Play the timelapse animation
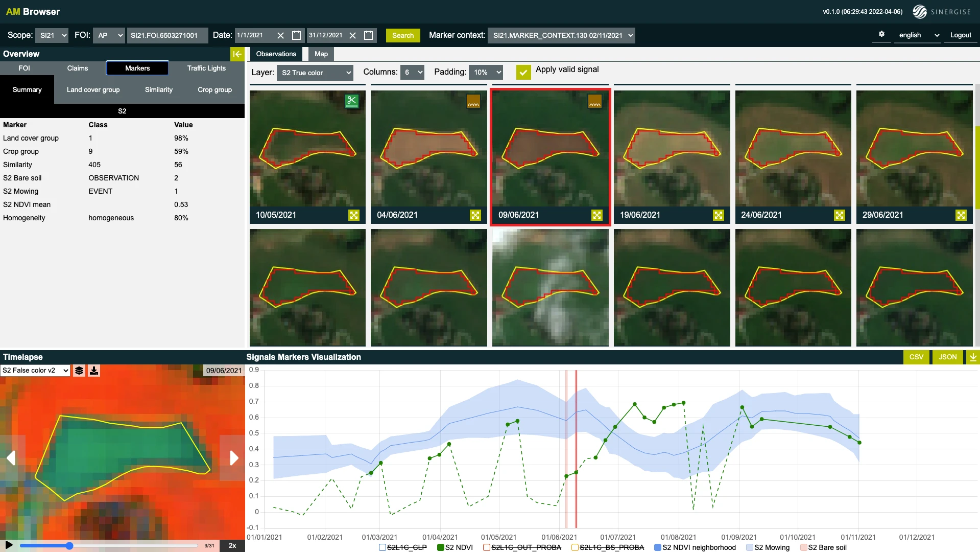Screen dimensions: 980x552 pyautogui.click(x=9, y=545)
